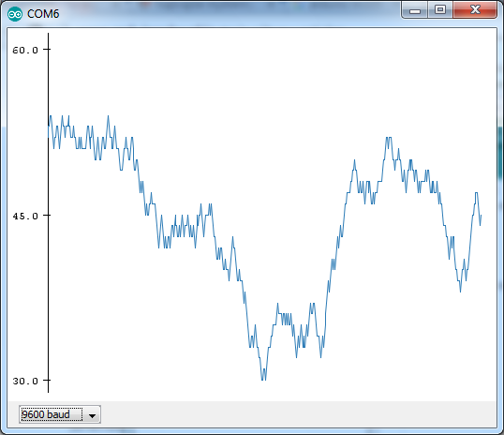504x435 pixels.
Task: Click the baud dropdown arrow button
Action: click(x=92, y=415)
